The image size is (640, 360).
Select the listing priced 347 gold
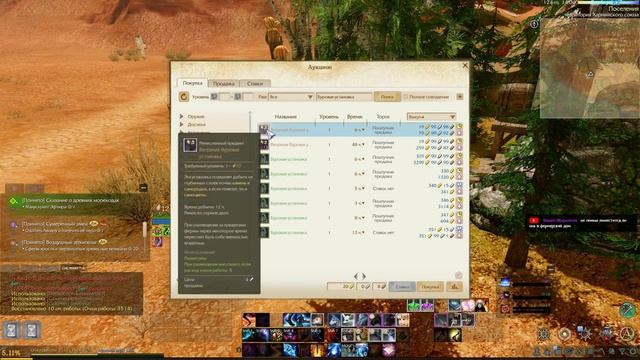tap(361, 218)
